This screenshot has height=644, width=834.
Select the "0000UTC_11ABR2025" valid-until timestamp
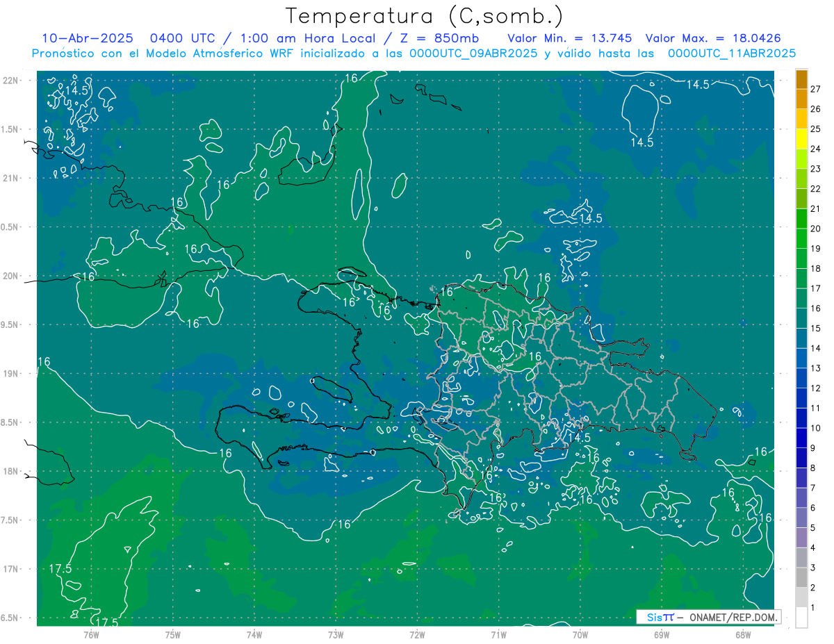coord(732,53)
